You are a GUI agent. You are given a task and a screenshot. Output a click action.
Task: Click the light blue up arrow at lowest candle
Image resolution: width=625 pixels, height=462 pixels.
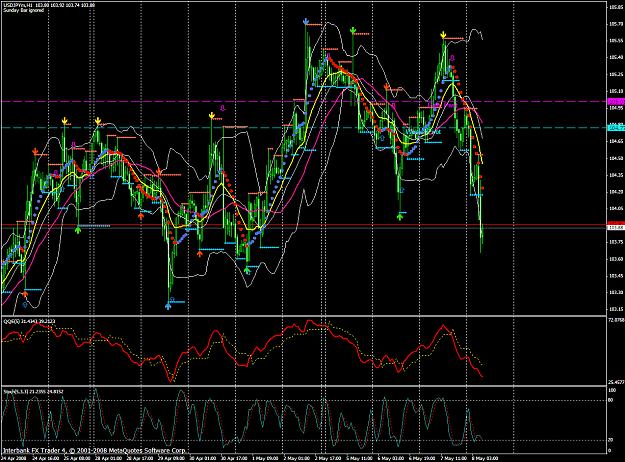[168, 306]
